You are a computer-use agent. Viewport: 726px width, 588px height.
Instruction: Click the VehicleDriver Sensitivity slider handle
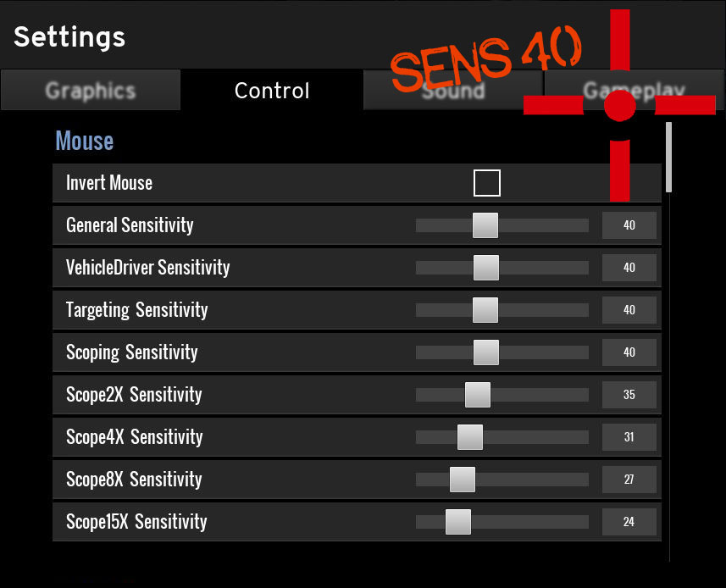[486, 268]
